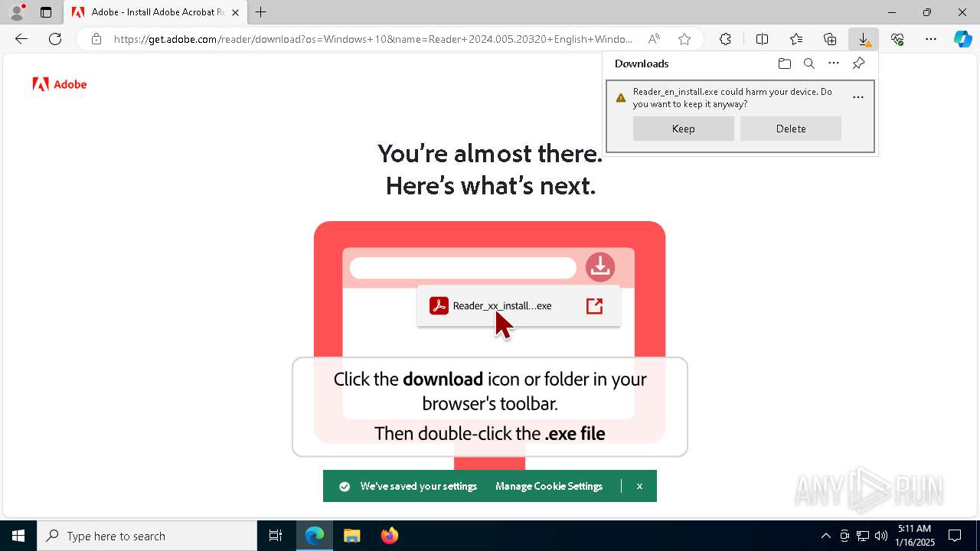Viewport: 980px width, 551px height.
Task: Click the Downloads panel title
Action: point(642,64)
